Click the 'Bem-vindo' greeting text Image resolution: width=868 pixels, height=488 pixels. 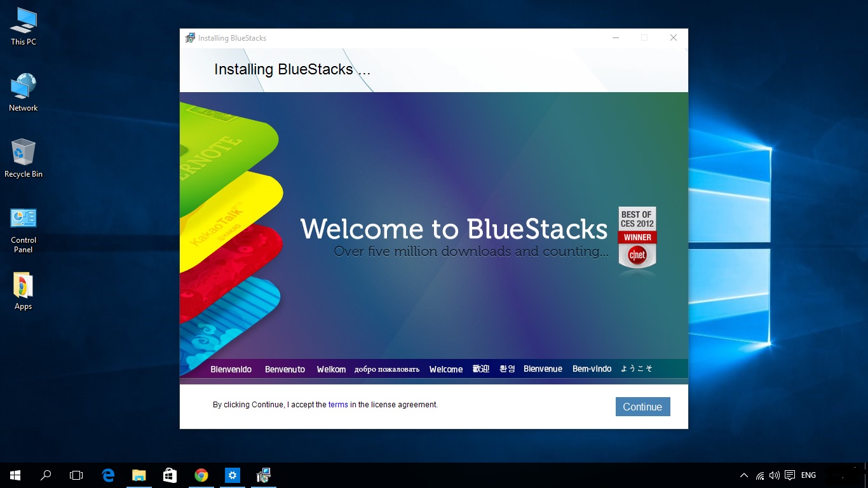pos(592,369)
